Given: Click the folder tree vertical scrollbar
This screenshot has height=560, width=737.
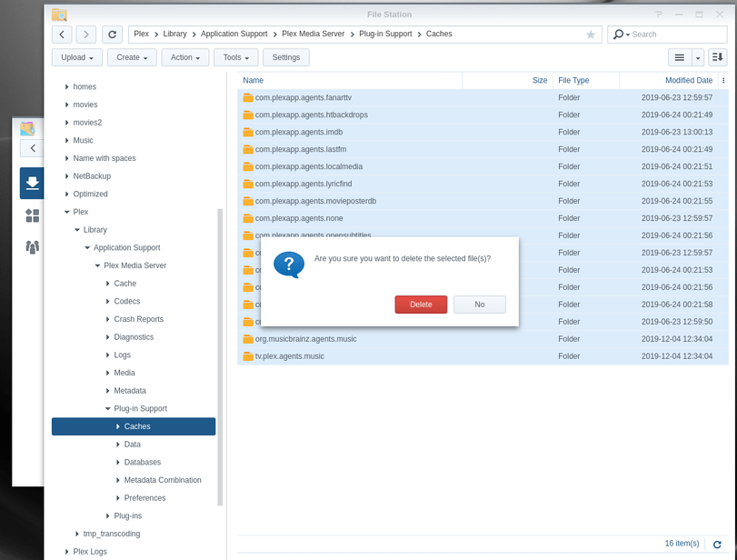Looking at the screenshot, I should [220, 357].
